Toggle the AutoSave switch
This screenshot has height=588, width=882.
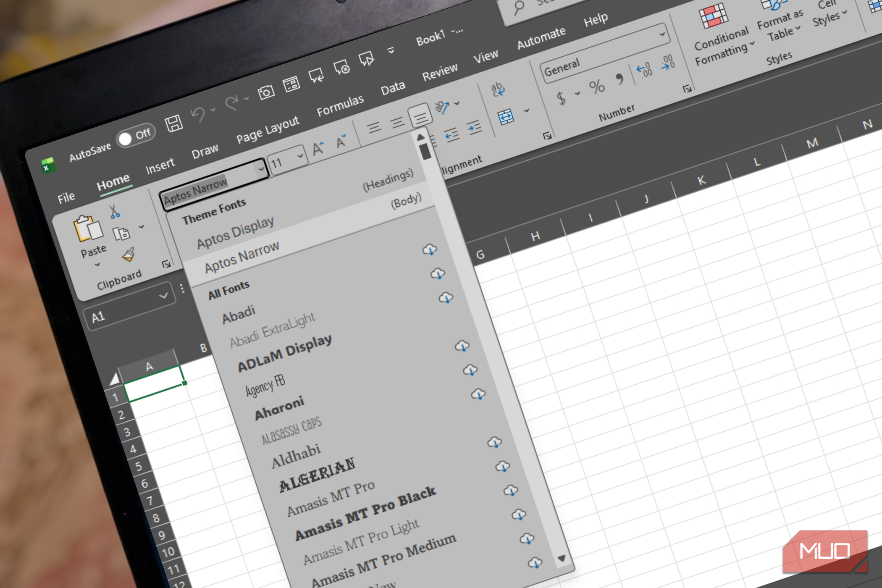pos(136,136)
